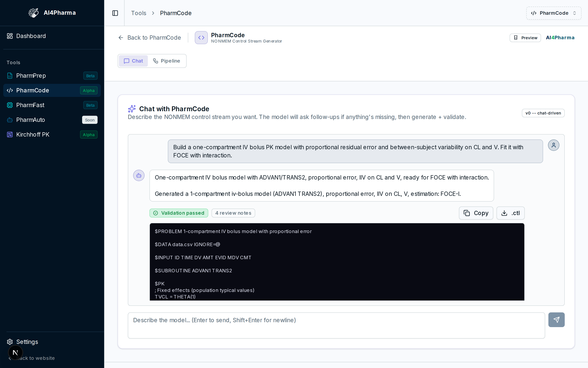
Task: Click the Copy clipboard icon
Action: click(x=467, y=213)
